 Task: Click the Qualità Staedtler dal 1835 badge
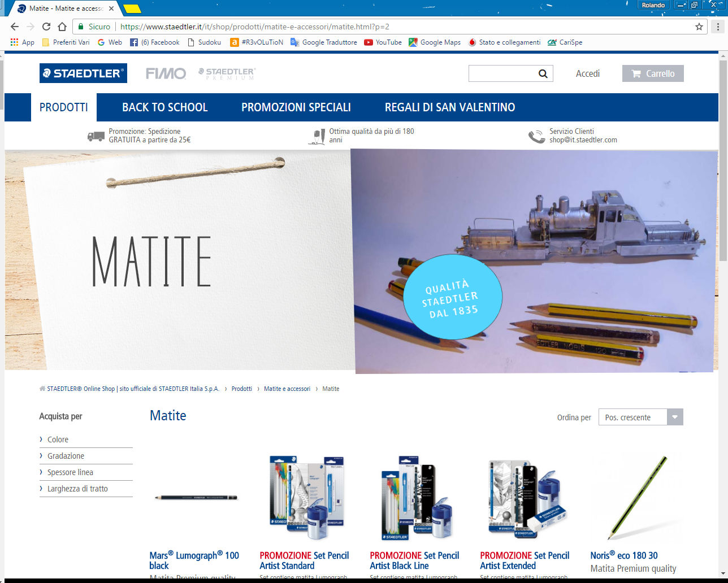tap(453, 297)
